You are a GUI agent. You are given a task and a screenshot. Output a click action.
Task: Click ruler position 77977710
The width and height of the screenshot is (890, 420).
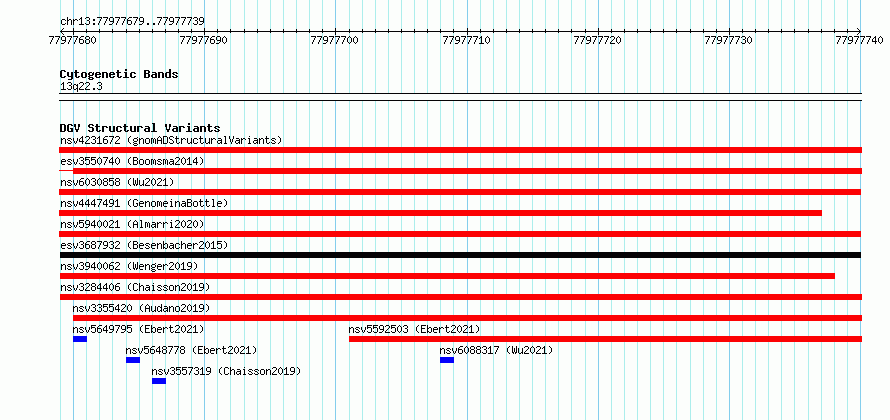pyautogui.click(x=467, y=40)
